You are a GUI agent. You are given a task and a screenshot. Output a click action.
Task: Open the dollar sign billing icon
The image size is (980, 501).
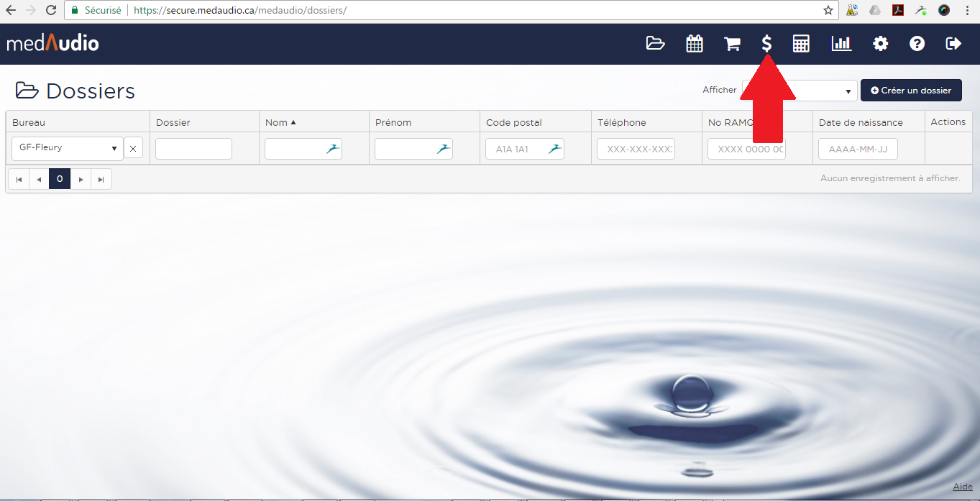click(767, 44)
